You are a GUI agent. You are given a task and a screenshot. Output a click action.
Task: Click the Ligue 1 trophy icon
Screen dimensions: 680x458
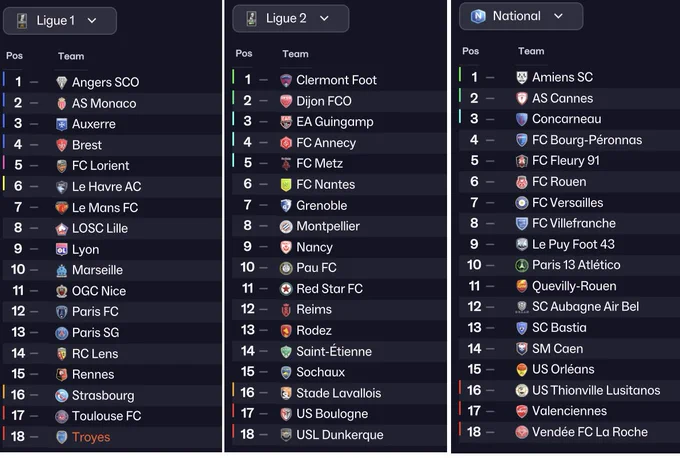[x=22, y=20]
